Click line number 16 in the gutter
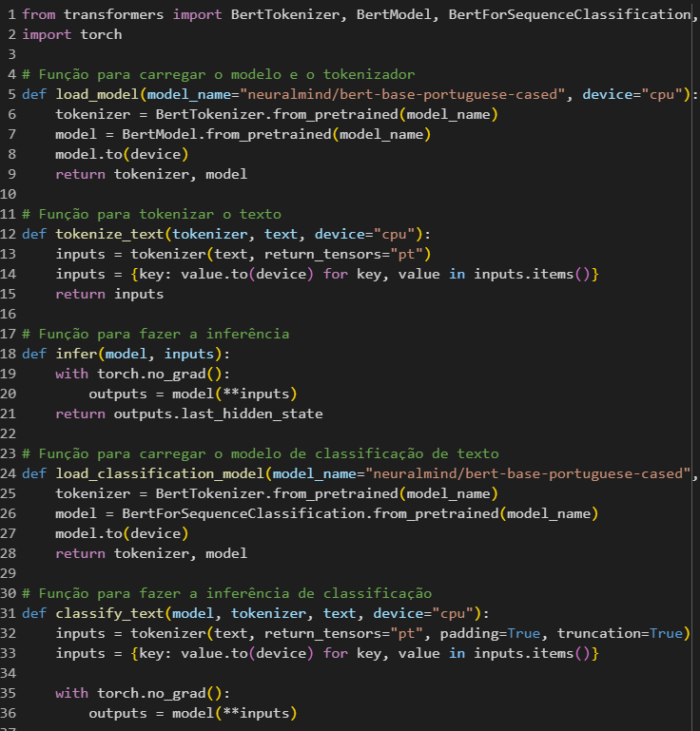The image size is (700, 731). click(9, 315)
